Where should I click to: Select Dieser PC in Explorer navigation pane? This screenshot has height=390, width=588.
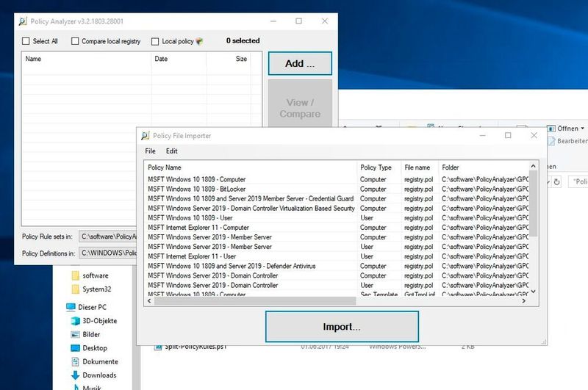pos(92,307)
